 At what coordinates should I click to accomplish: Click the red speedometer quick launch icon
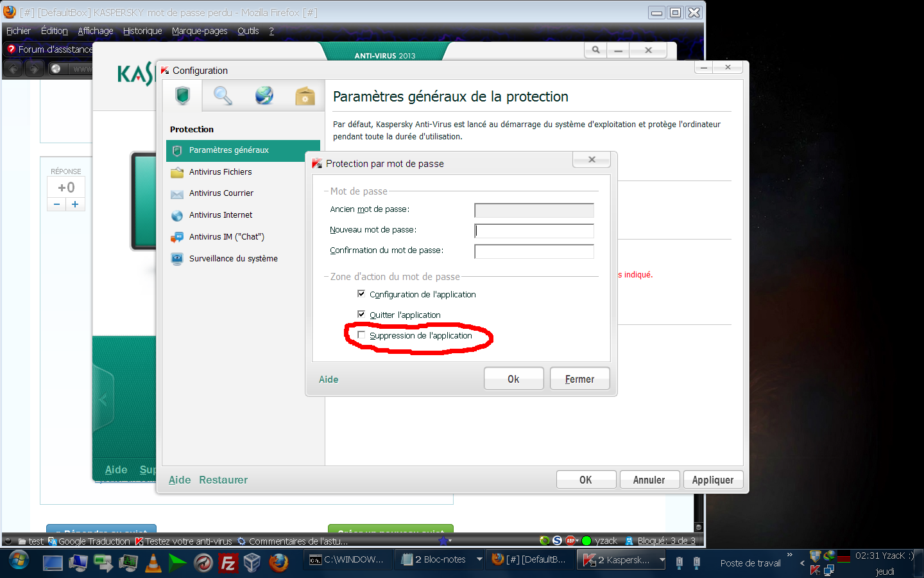[x=203, y=563]
